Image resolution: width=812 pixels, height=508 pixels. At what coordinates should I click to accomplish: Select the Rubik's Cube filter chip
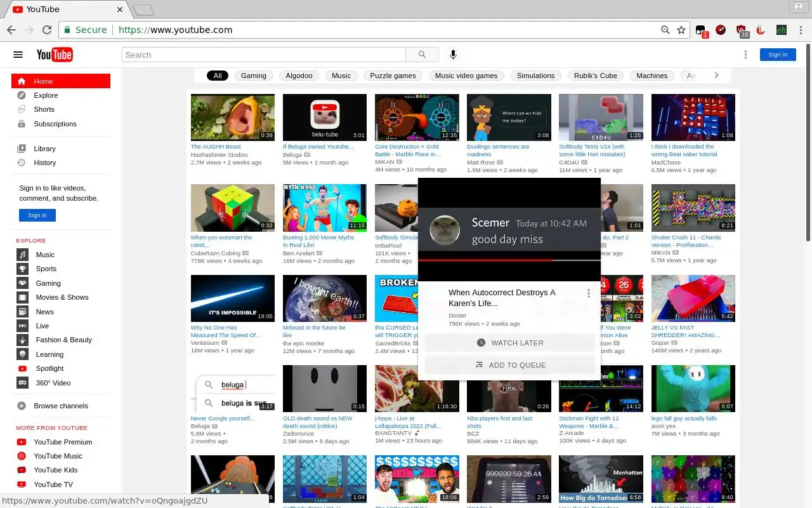(595, 76)
